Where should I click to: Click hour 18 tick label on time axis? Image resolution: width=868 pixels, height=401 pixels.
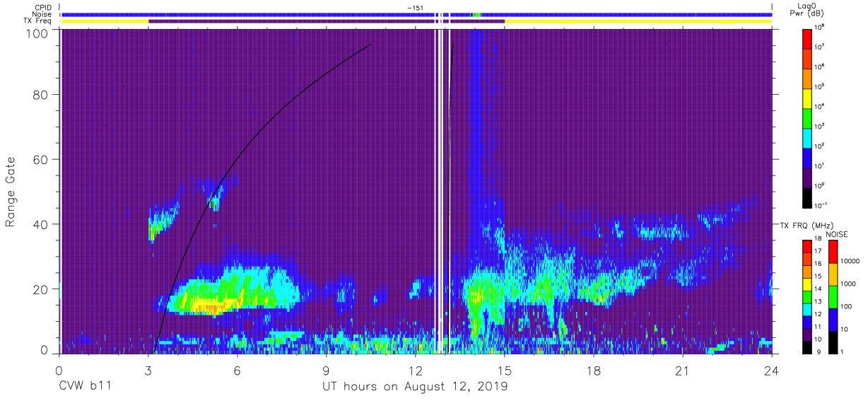point(594,371)
